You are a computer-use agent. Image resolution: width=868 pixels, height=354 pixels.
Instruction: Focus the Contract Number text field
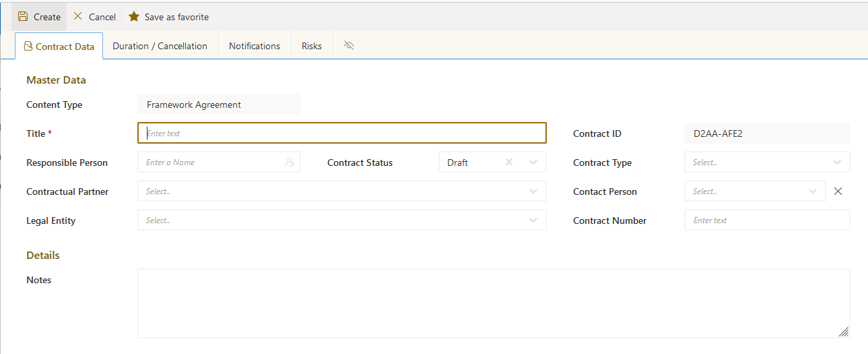[767, 220]
